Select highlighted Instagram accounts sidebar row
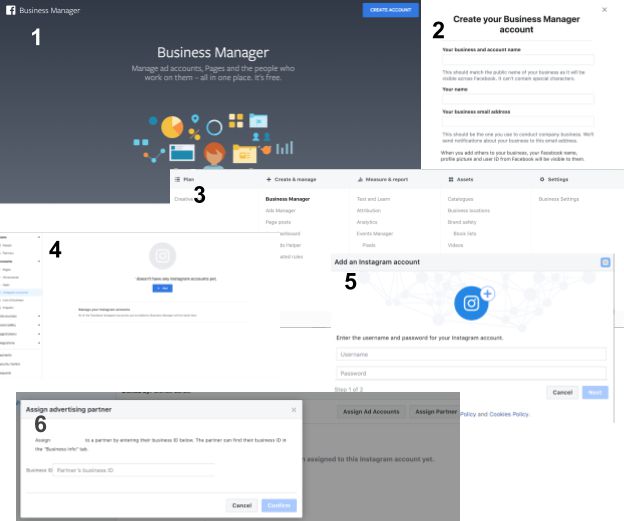 coord(20,293)
